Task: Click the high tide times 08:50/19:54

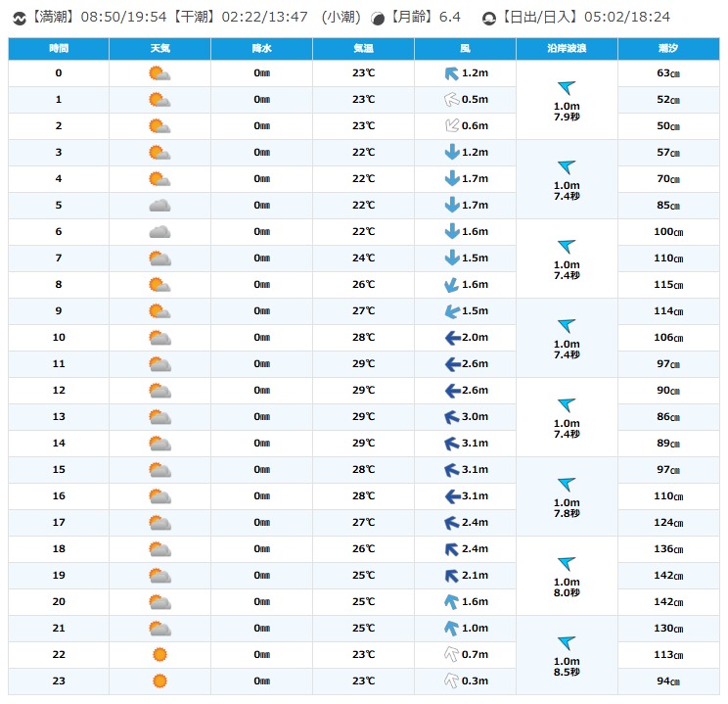Action: [x=123, y=18]
